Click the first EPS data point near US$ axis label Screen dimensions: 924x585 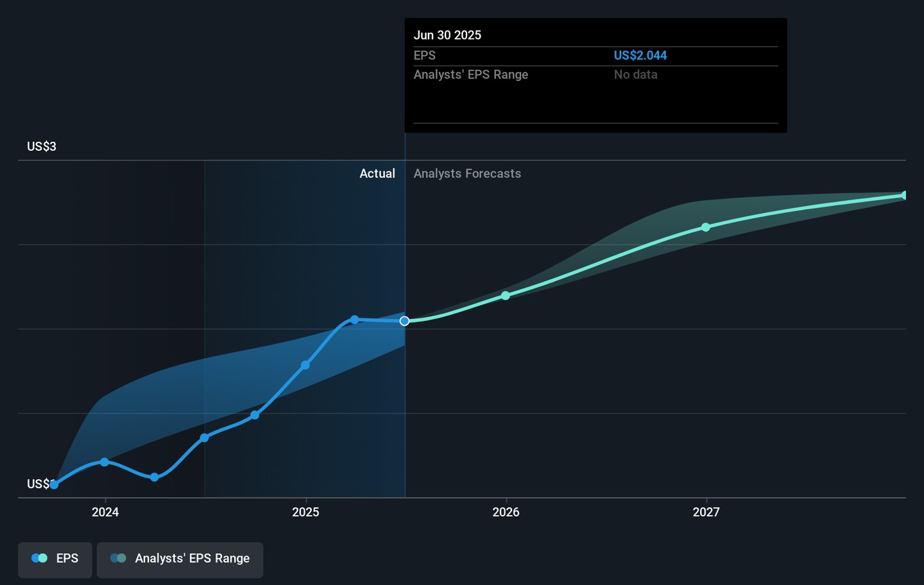(x=54, y=485)
